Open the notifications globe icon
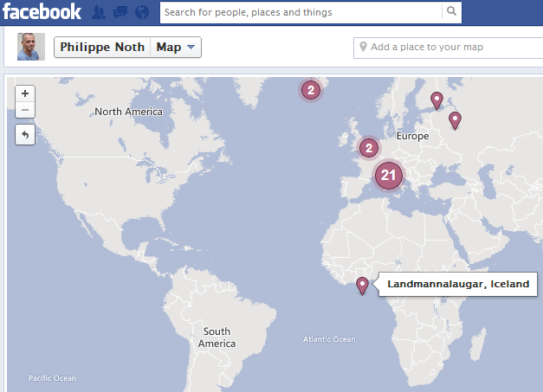The height and width of the screenshot is (392, 543). (142, 12)
